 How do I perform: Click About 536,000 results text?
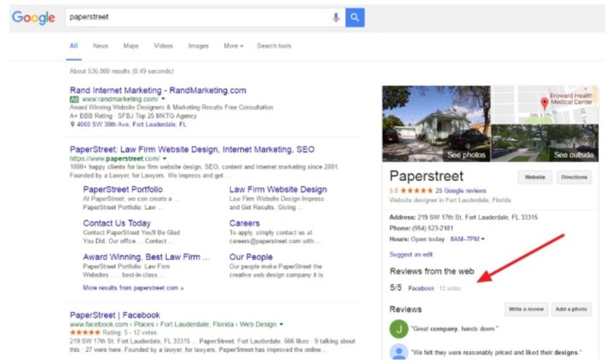coord(121,71)
